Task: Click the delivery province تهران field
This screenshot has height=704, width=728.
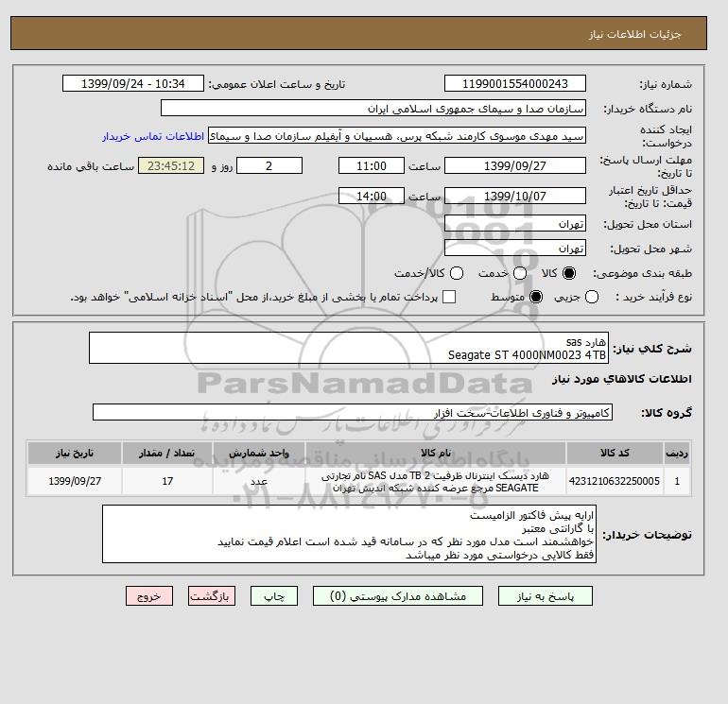Action: pos(515,224)
